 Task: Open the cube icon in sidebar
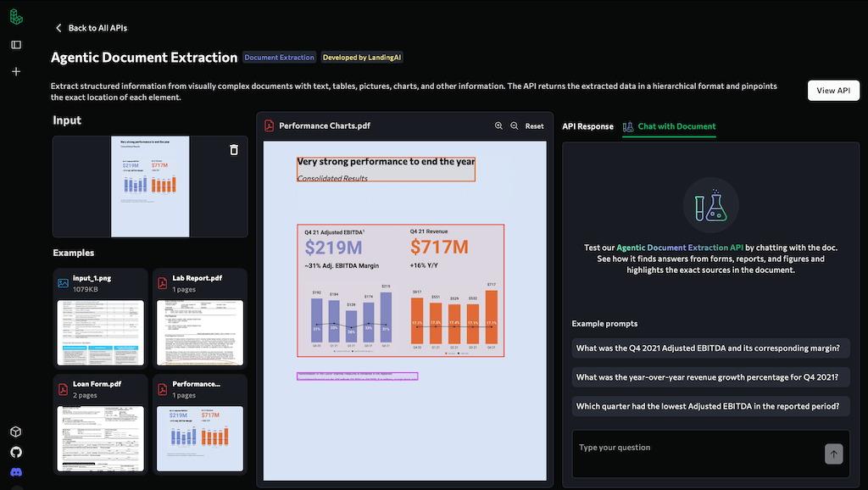tap(16, 432)
